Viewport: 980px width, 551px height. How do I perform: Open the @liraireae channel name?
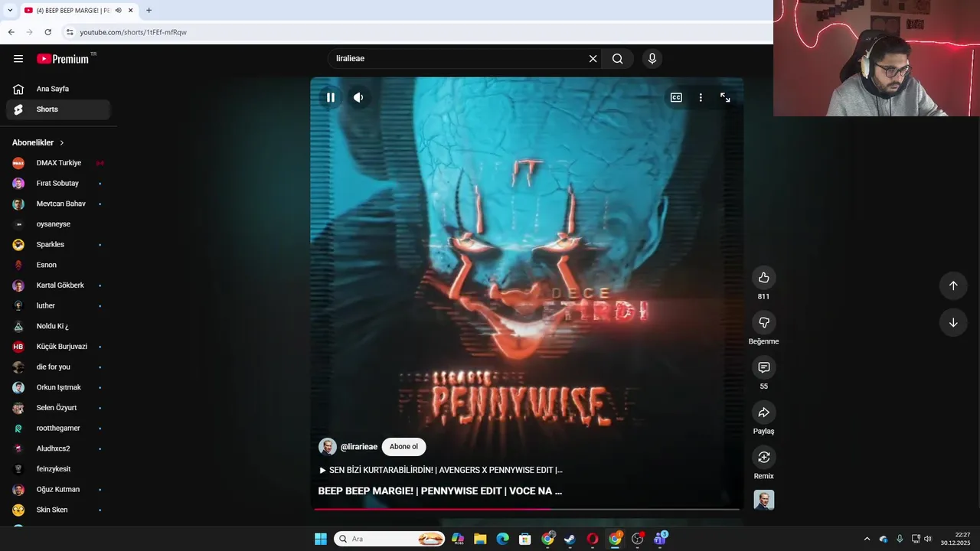tap(359, 447)
